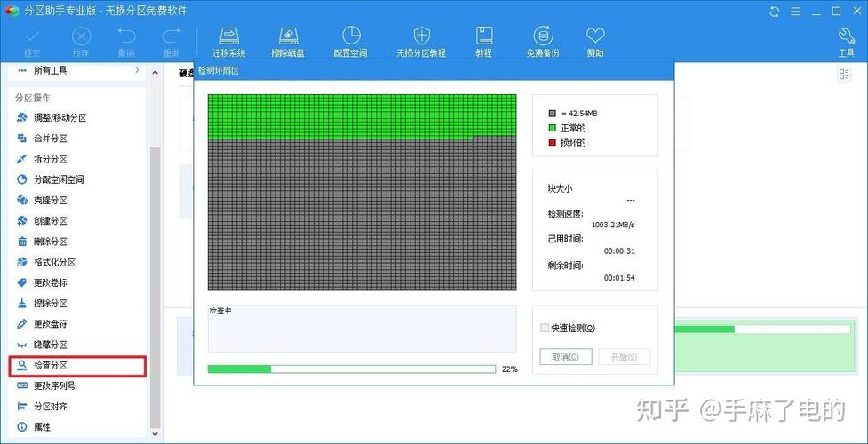Click the Checking (检查中...) log text box
Image resolution: width=868 pixels, height=444 pixels.
[x=362, y=329]
